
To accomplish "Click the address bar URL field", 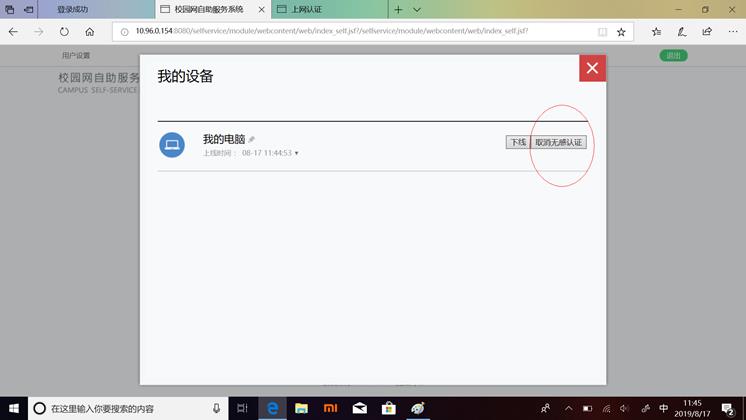I will coord(350,32).
